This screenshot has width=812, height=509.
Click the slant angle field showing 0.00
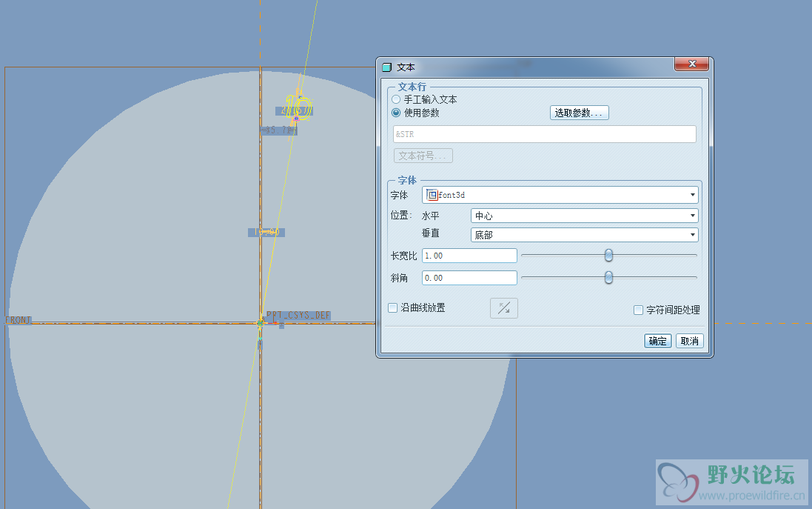(x=469, y=278)
